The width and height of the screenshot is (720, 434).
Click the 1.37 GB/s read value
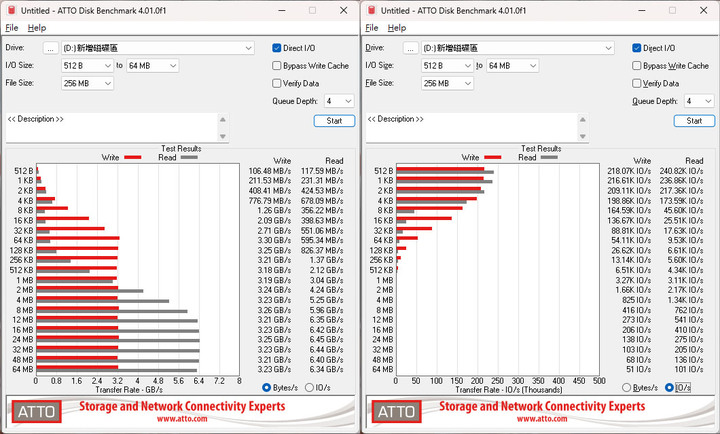[x=326, y=260]
